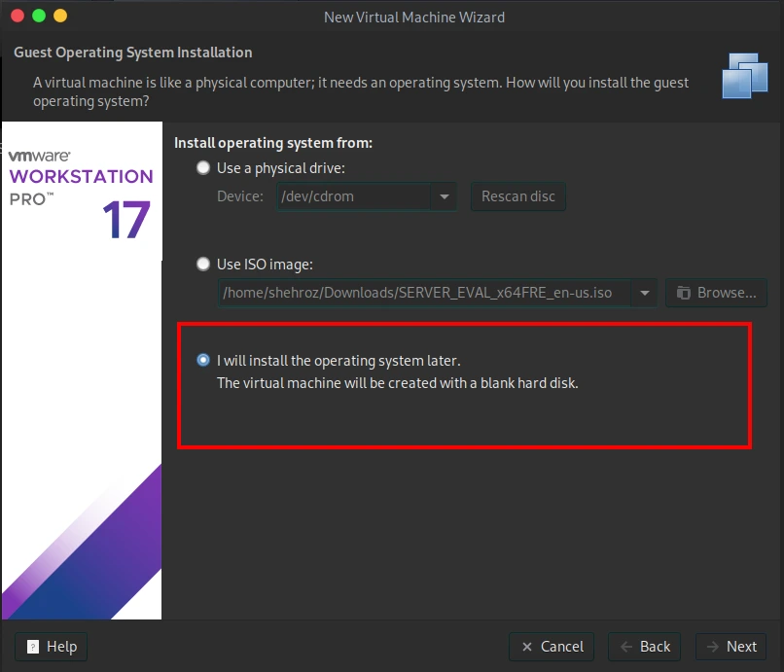
Task: Click 'The virtual machine will be created with a blank hard disk.' text
Action: [x=398, y=383]
